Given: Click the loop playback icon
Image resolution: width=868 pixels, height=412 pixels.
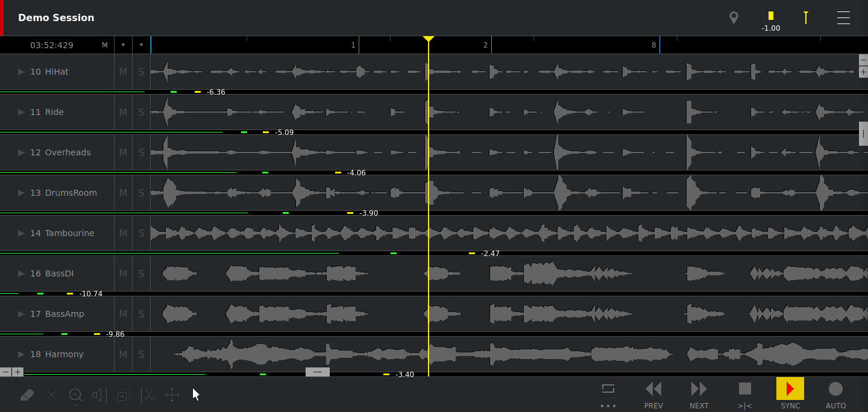Looking at the screenshot, I should pyautogui.click(x=608, y=389).
